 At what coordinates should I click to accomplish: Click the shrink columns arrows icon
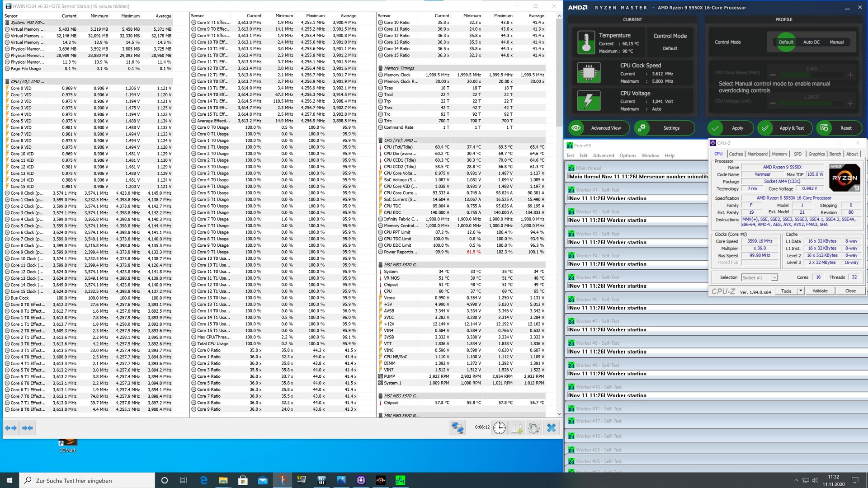point(28,427)
